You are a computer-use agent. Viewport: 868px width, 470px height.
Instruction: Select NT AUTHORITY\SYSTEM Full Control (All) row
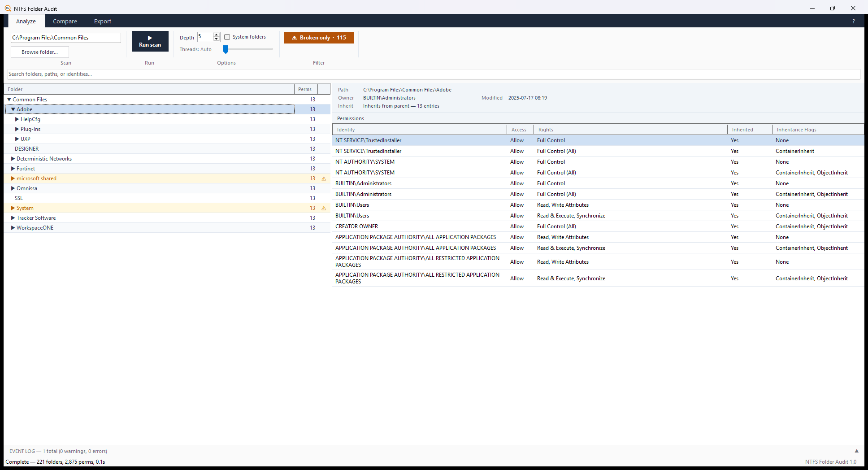pos(598,173)
